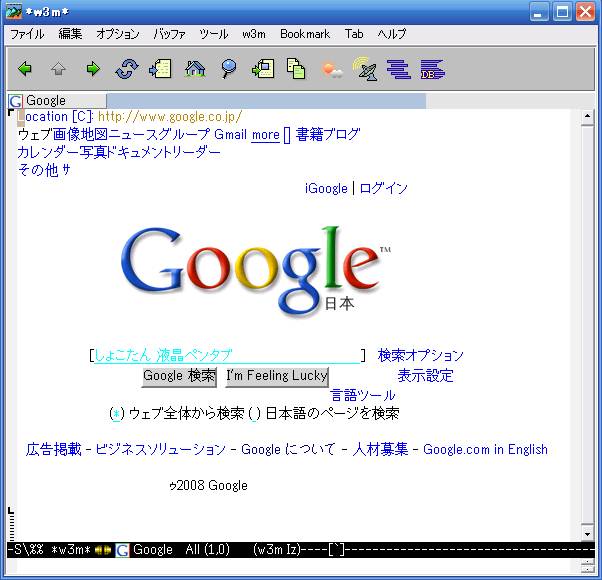Open the グループ link
This screenshot has height=580, width=602.
click(x=184, y=134)
